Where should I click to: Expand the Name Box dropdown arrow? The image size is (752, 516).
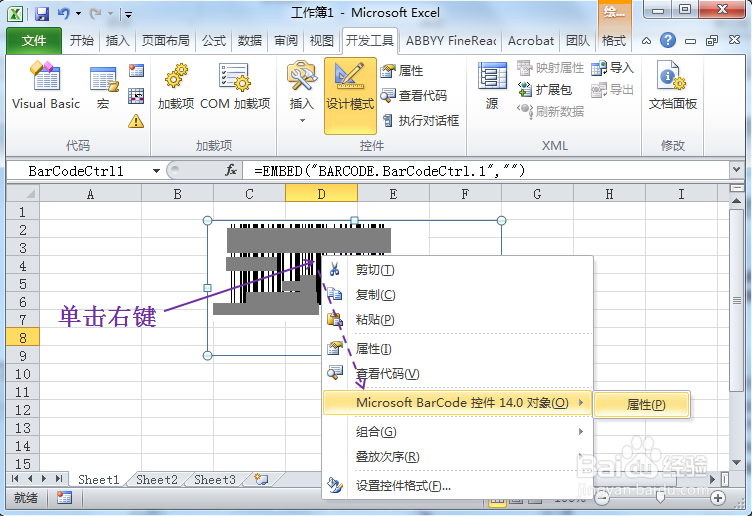pyautogui.click(x=156, y=171)
